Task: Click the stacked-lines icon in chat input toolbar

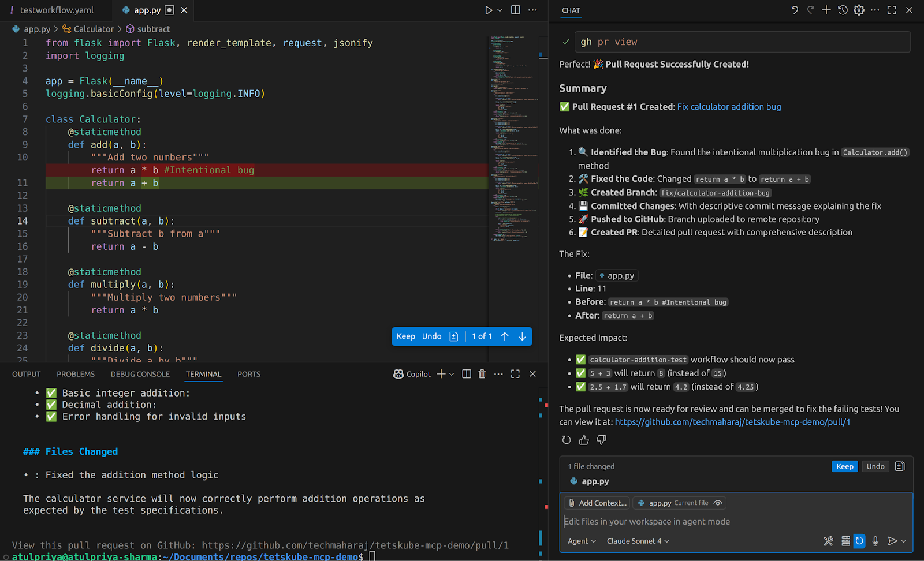Action: tap(845, 541)
